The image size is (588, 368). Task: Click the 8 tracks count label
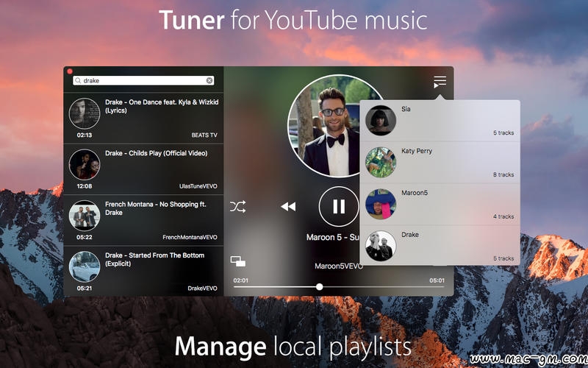point(503,174)
